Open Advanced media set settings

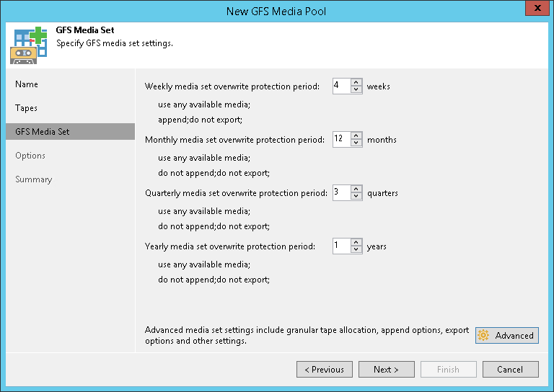pos(507,336)
